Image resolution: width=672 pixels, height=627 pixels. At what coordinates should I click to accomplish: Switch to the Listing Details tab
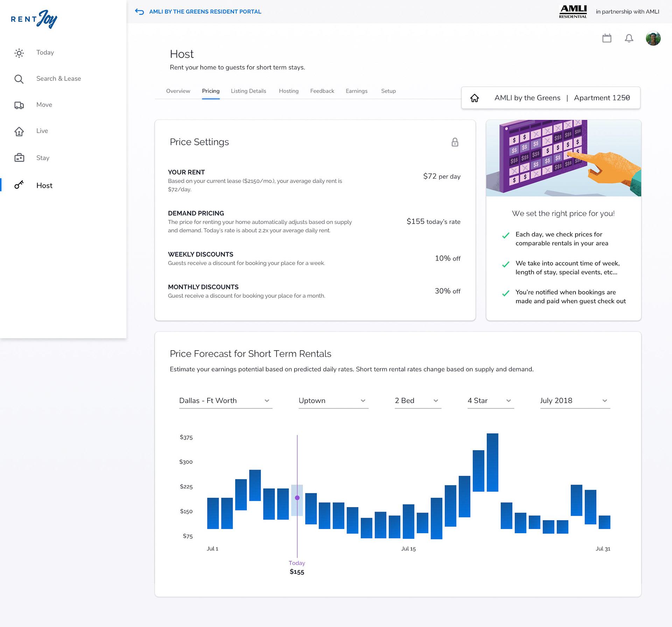[248, 91]
